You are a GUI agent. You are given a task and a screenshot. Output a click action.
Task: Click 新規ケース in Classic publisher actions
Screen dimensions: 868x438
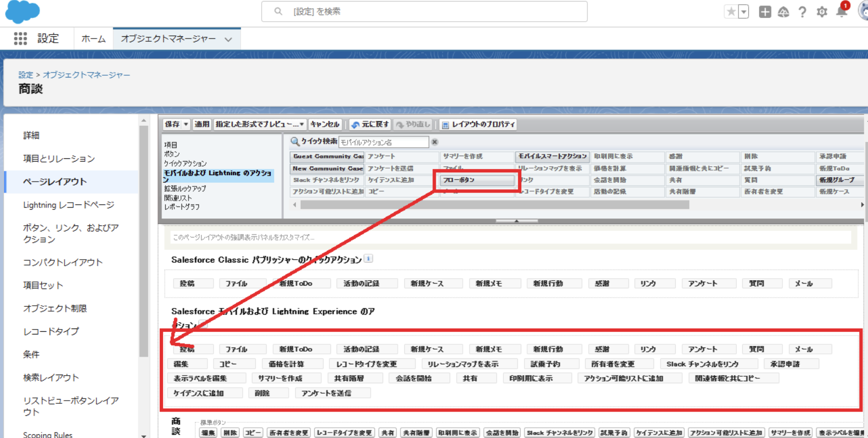click(x=433, y=284)
